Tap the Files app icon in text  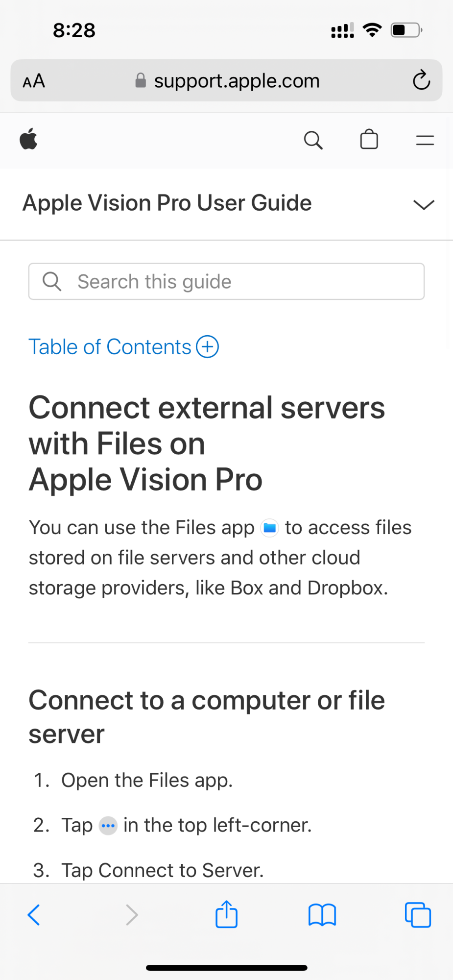(x=269, y=528)
